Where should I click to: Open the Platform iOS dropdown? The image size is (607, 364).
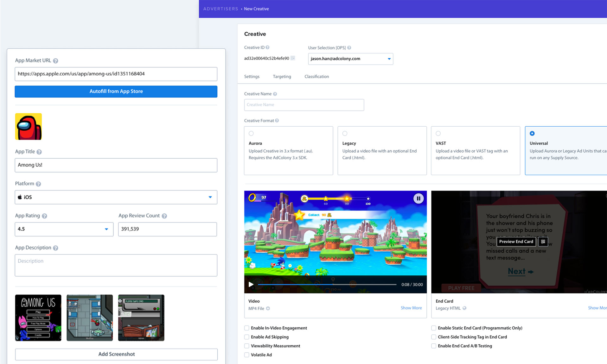(x=116, y=197)
